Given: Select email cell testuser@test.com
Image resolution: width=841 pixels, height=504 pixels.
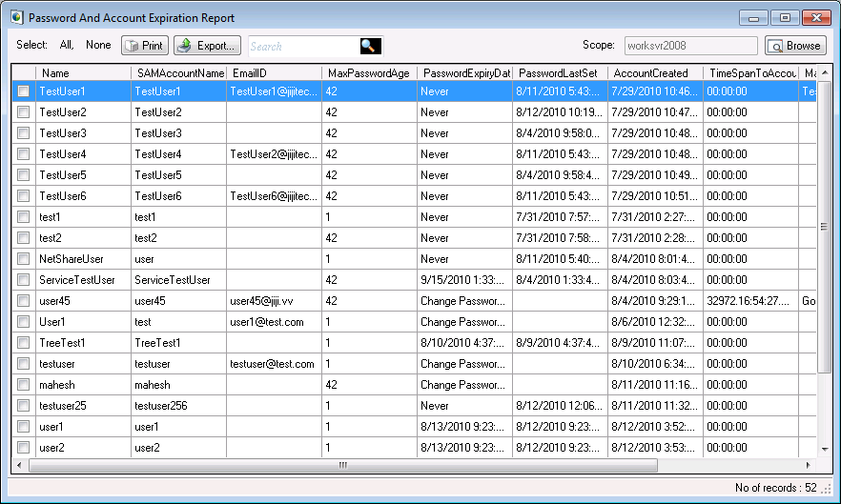Looking at the screenshot, I should 272,364.
